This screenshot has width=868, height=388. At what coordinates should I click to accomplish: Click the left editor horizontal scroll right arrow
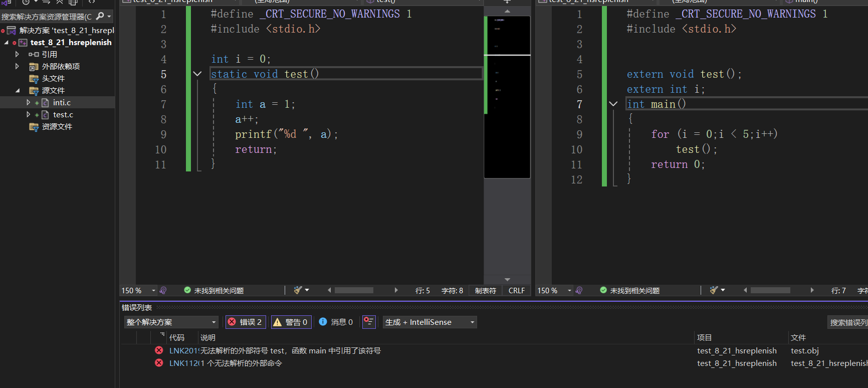pyautogui.click(x=396, y=290)
